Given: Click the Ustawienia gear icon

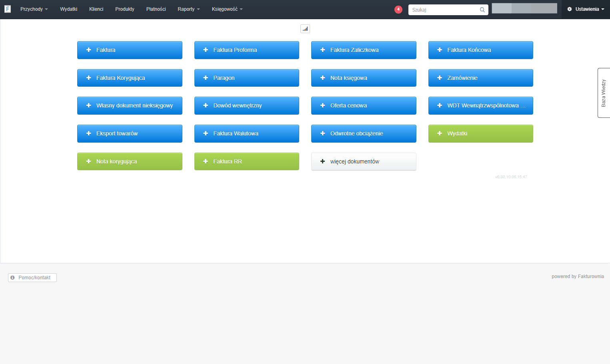Looking at the screenshot, I should click(570, 9).
